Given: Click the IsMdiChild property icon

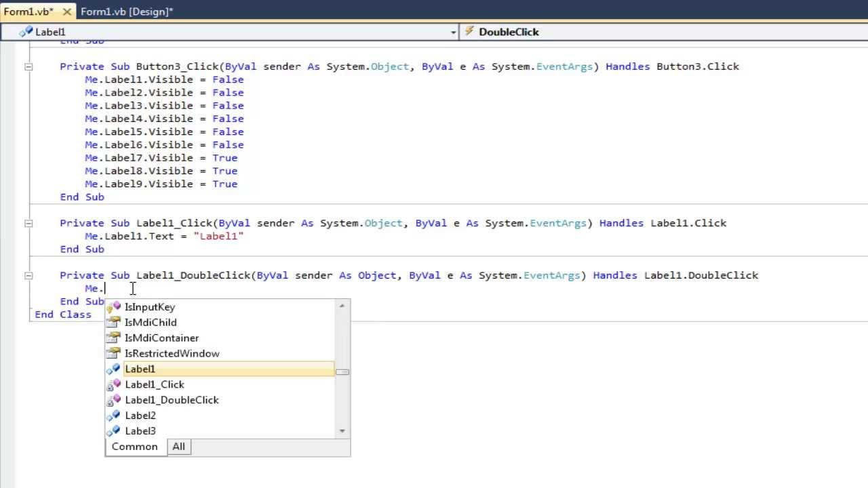Looking at the screenshot, I should [x=114, y=323].
